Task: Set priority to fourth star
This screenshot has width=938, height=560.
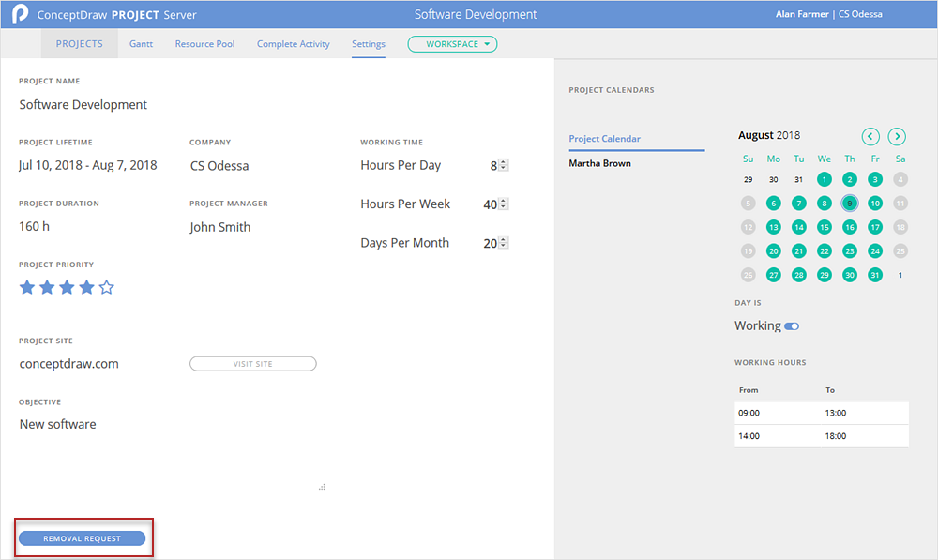Action: [86, 287]
